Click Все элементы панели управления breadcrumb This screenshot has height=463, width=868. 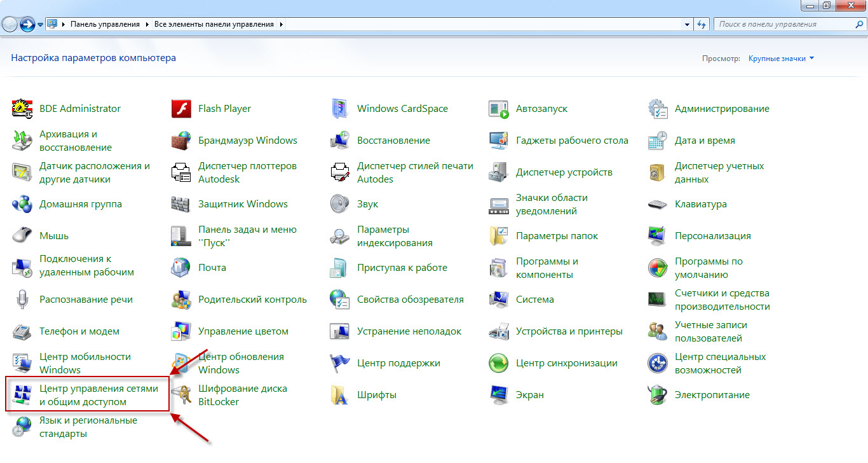[x=214, y=24]
